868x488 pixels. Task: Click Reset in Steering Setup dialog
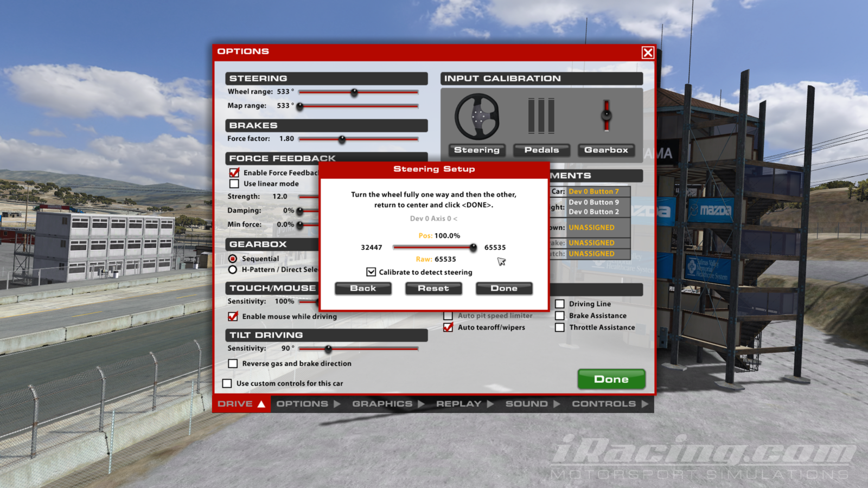433,288
